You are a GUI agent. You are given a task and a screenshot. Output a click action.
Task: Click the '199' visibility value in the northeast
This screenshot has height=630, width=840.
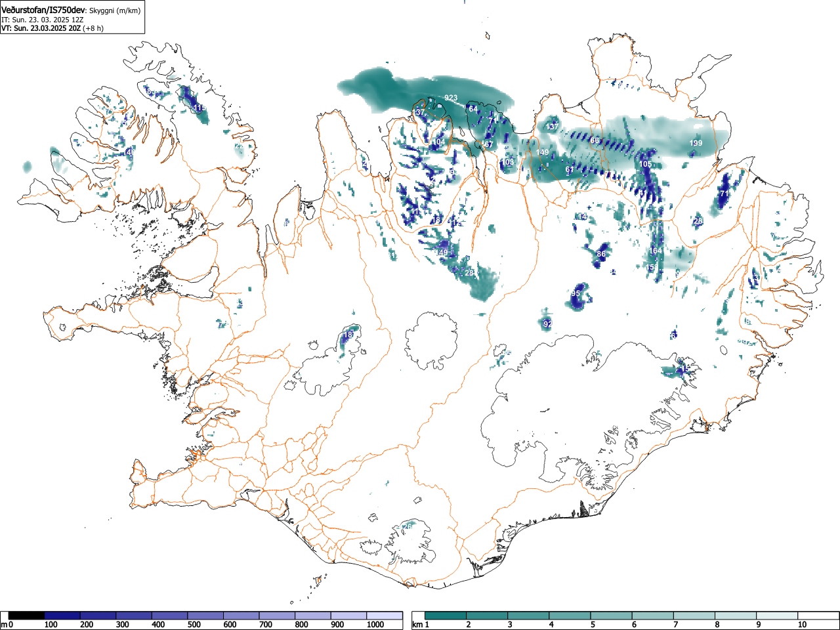(x=696, y=143)
